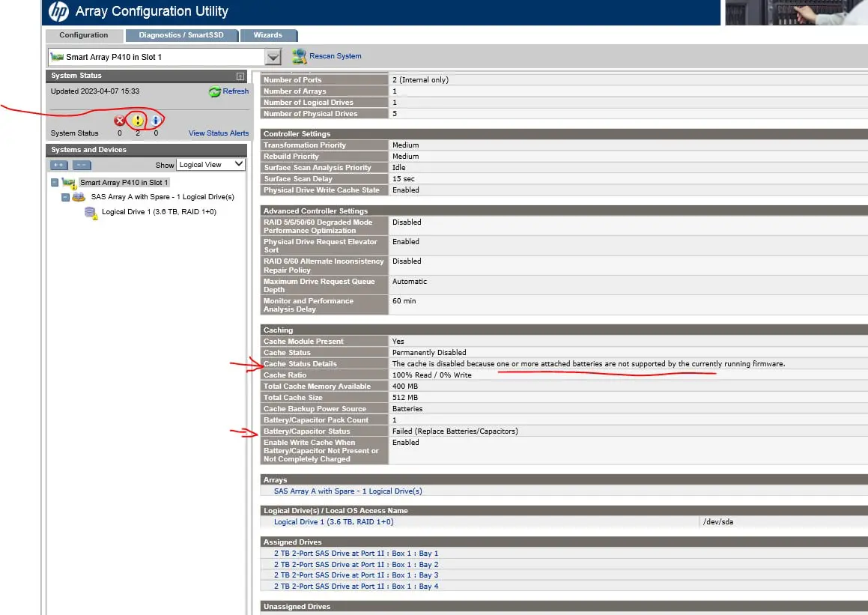
Task: Click the Rebuild Priority label
Action: point(291,156)
